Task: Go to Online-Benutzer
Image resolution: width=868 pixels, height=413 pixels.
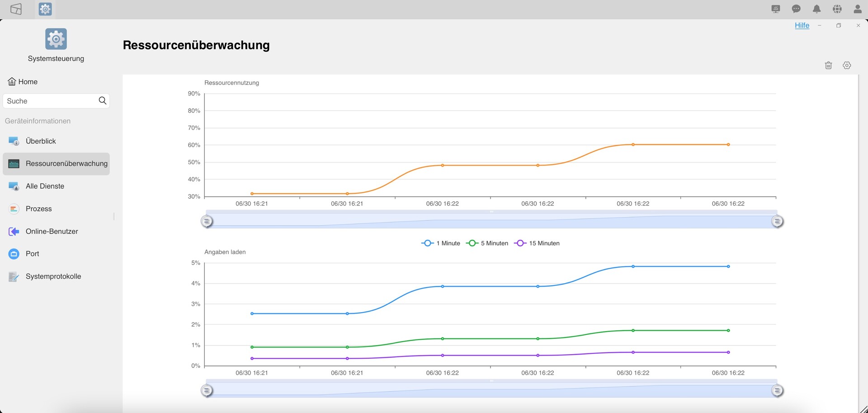Action: (x=52, y=232)
